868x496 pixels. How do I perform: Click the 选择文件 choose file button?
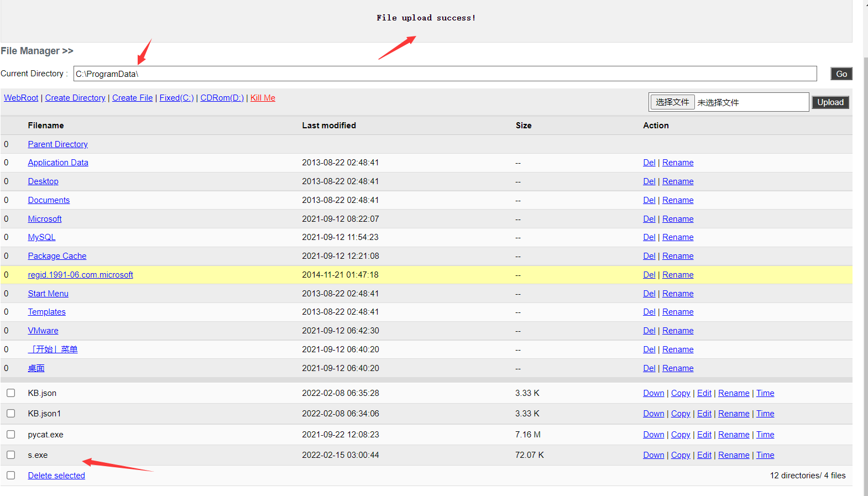click(672, 102)
